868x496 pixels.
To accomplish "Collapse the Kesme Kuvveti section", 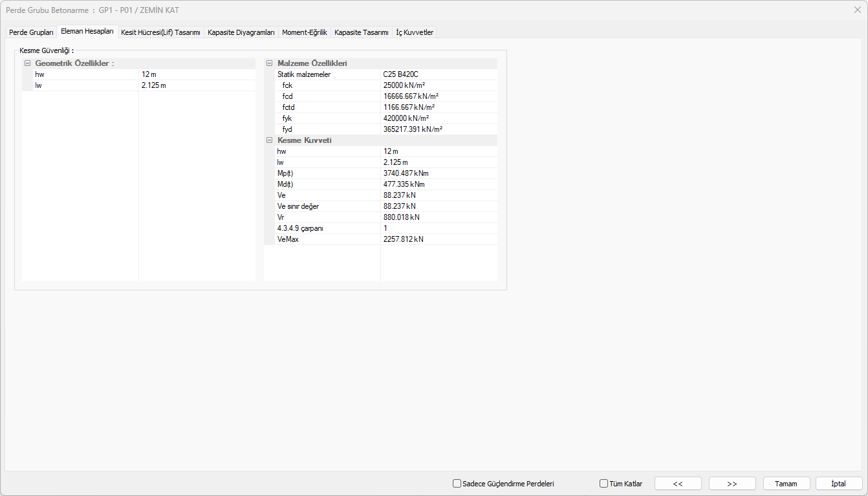I will pyautogui.click(x=270, y=140).
